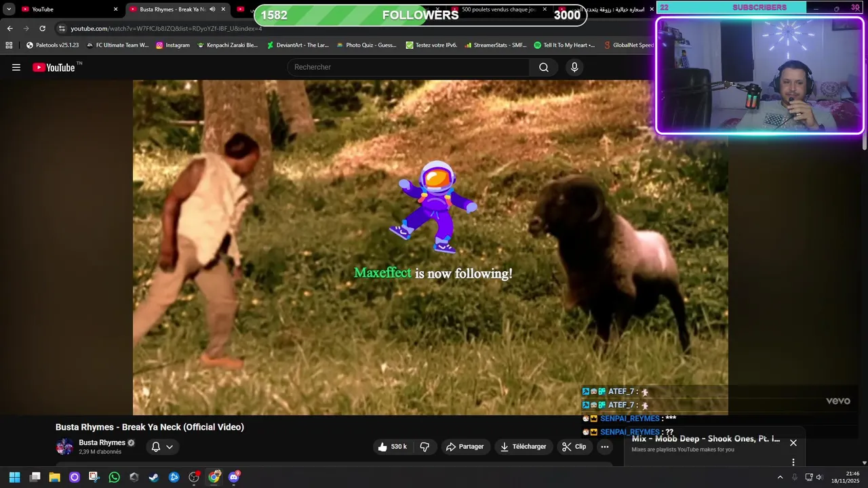The width and height of the screenshot is (868, 488).
Task: Click the notification bell for Busta Rhymes
Action: (155, 447)
